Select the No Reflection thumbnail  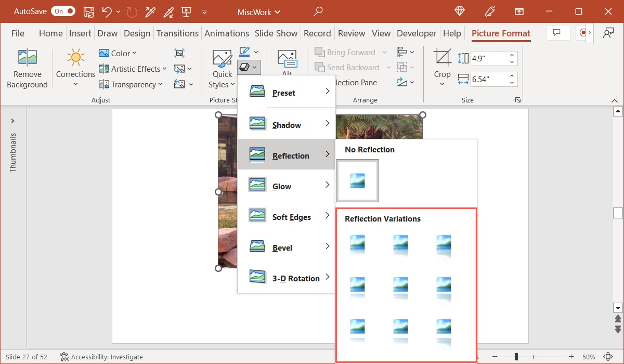357,180
